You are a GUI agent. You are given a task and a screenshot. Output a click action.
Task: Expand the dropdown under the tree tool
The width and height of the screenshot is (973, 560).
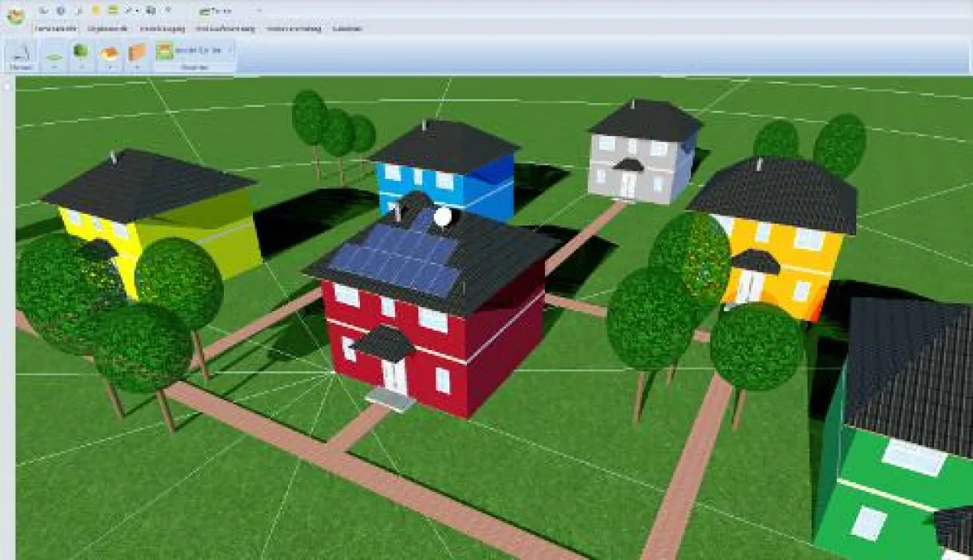pos(81,68)
